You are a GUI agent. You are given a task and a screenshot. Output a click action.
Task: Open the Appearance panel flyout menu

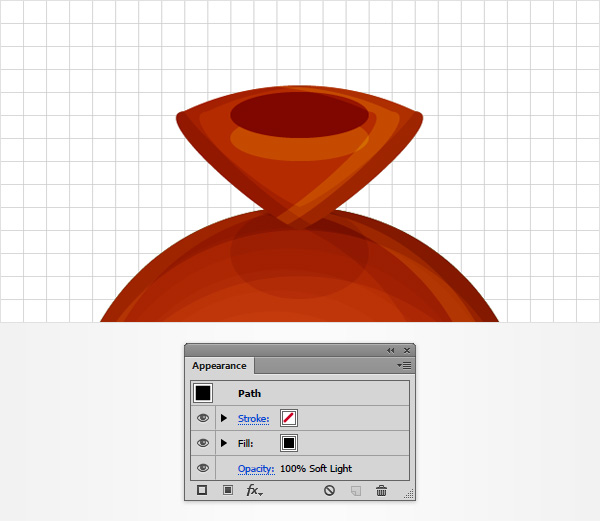404,366
